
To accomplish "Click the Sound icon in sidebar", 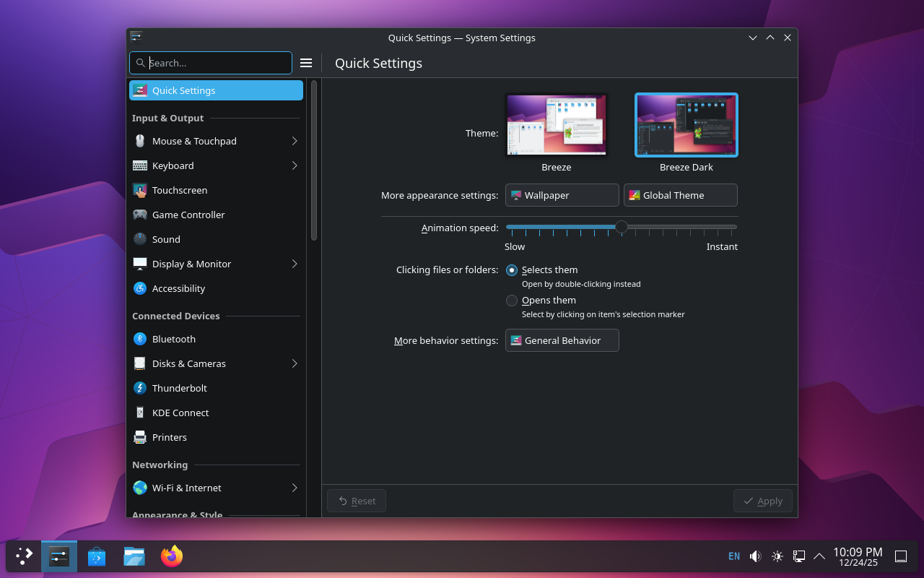I will coord(140,239).
